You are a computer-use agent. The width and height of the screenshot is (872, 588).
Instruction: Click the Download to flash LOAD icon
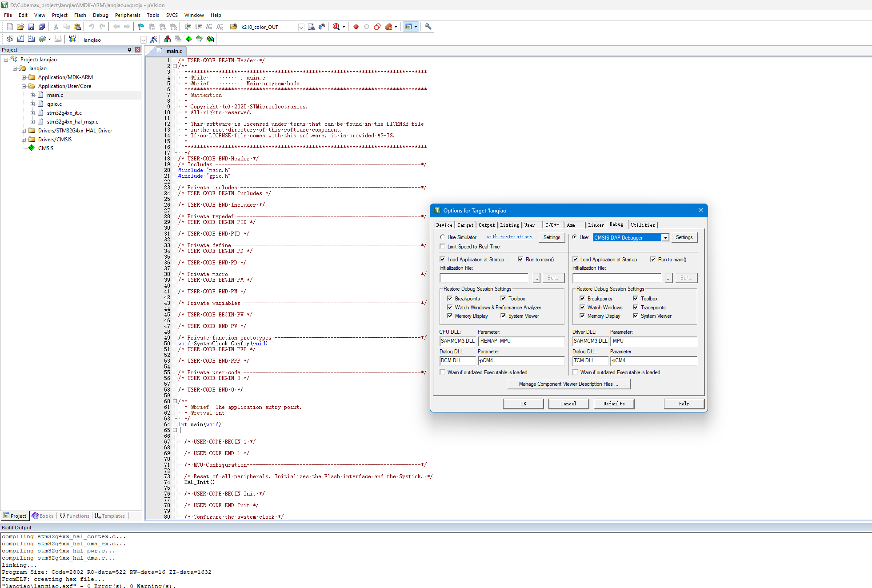(72, 39)
